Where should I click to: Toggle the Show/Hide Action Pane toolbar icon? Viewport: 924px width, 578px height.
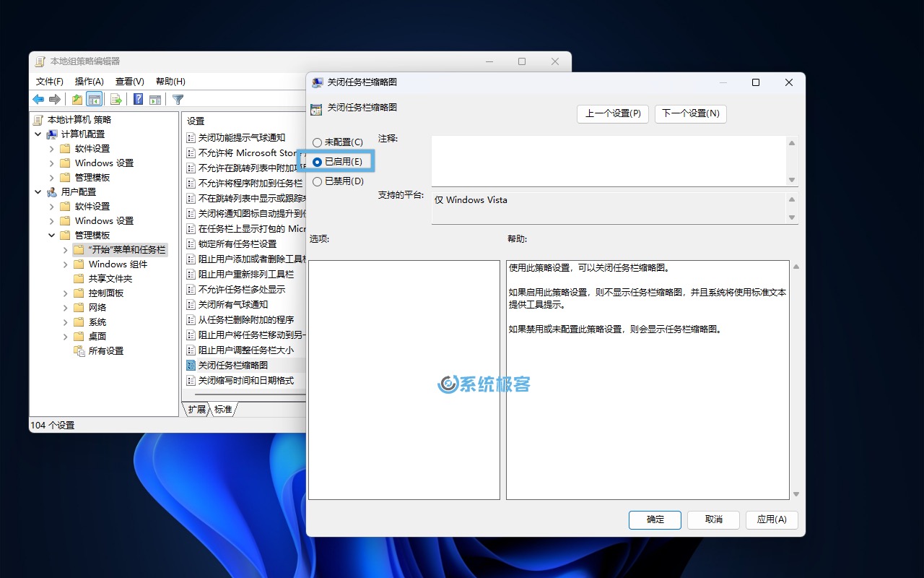[155, 99]
